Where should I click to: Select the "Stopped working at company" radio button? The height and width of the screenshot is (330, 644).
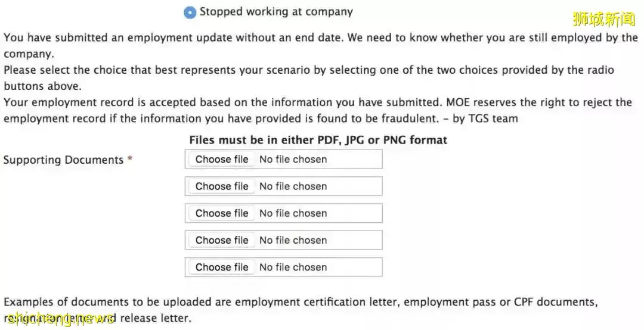(190, 13)
